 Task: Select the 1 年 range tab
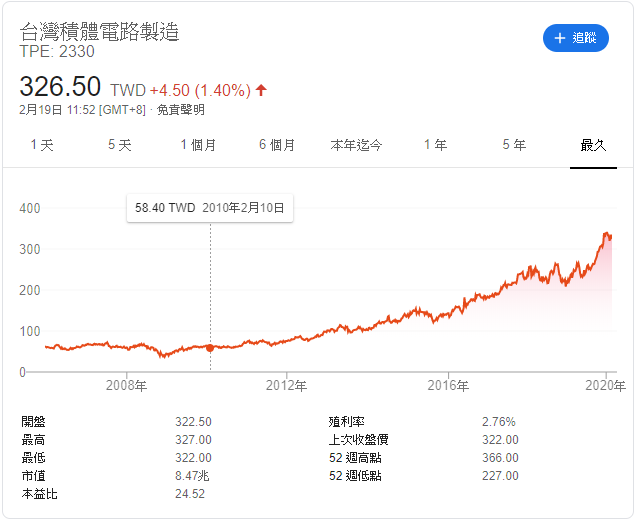pos(435,145)
